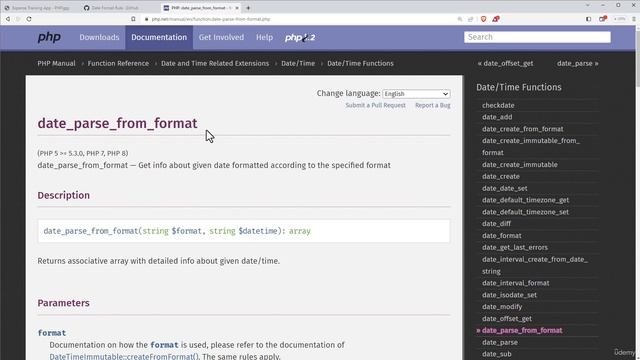Click the bookmark icon beside the address bar

(133, 19)
